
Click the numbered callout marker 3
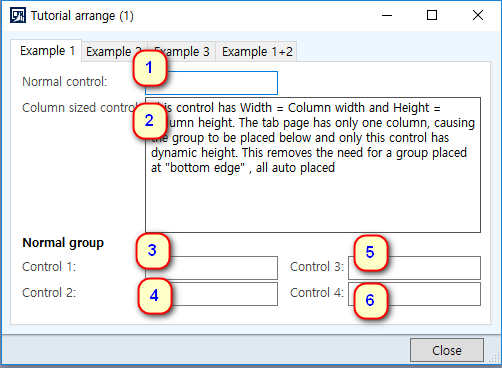click(153, 251)
